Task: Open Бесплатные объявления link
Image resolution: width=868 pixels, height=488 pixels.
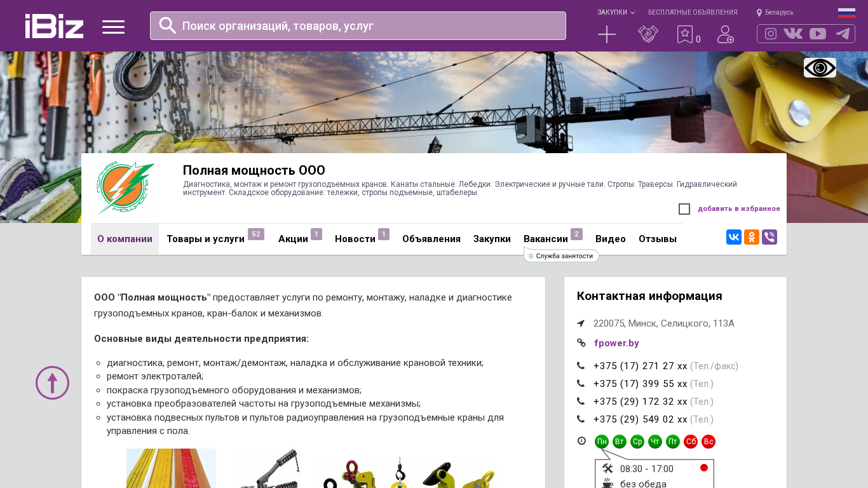Action: pyautogui.click(x=693, y=13)
